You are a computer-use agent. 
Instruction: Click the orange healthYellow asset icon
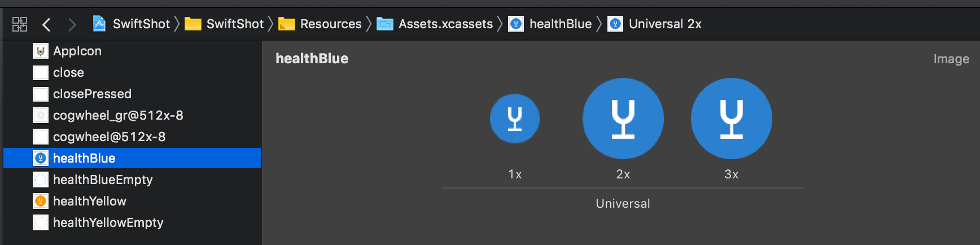(x=41, y=201)
